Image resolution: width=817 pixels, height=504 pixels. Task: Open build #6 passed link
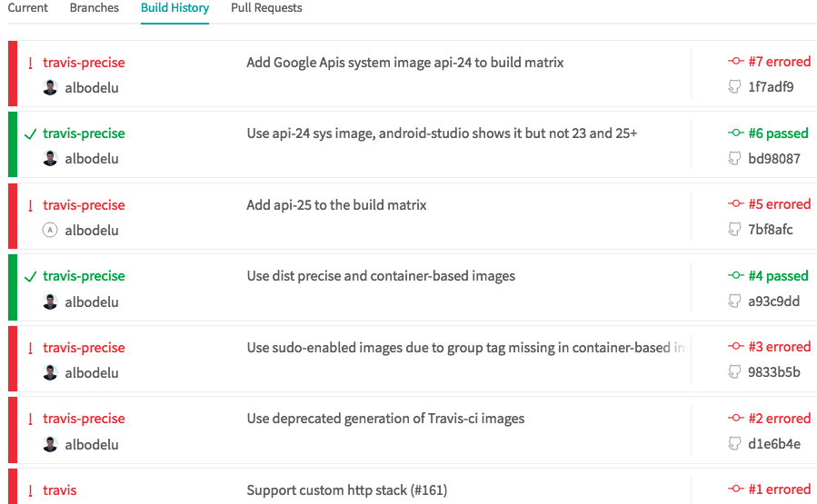pyautogui.click(x=778, y=133)
